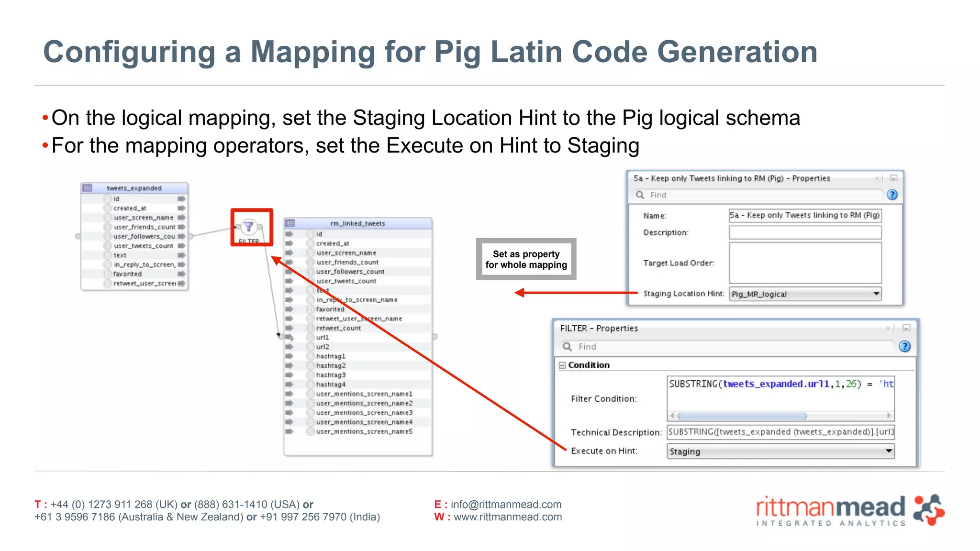Click the tweets_expanded datastore table icon
980x551 pixels.
point(87,188)
